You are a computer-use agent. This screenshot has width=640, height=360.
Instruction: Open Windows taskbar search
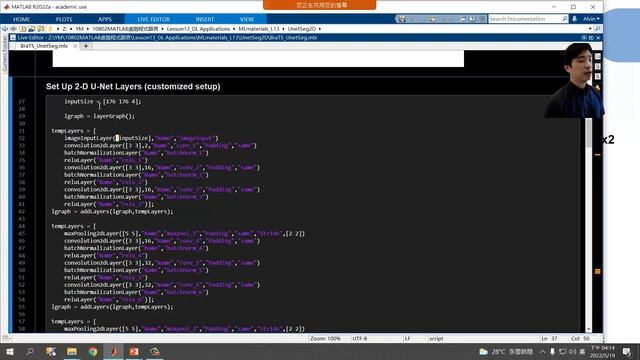coord(30,351)
